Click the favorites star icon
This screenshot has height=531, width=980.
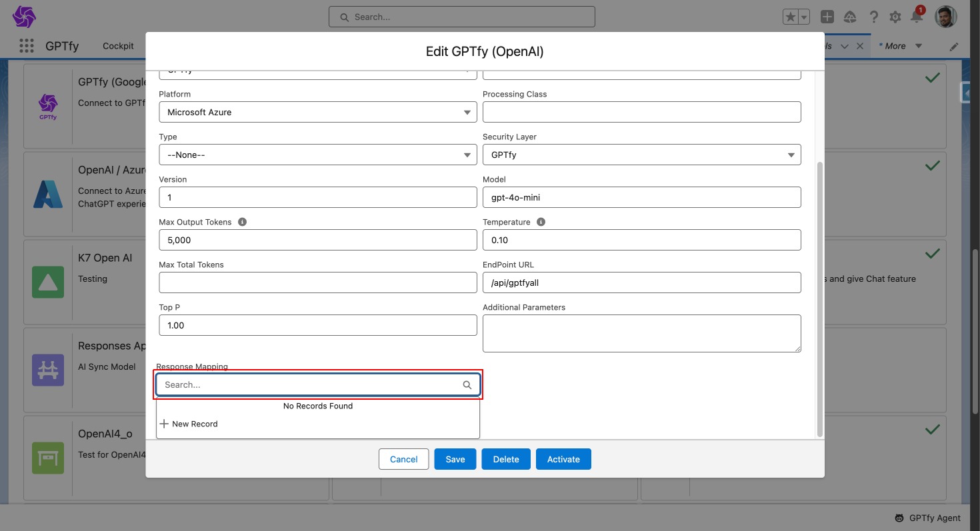[791, 17]
